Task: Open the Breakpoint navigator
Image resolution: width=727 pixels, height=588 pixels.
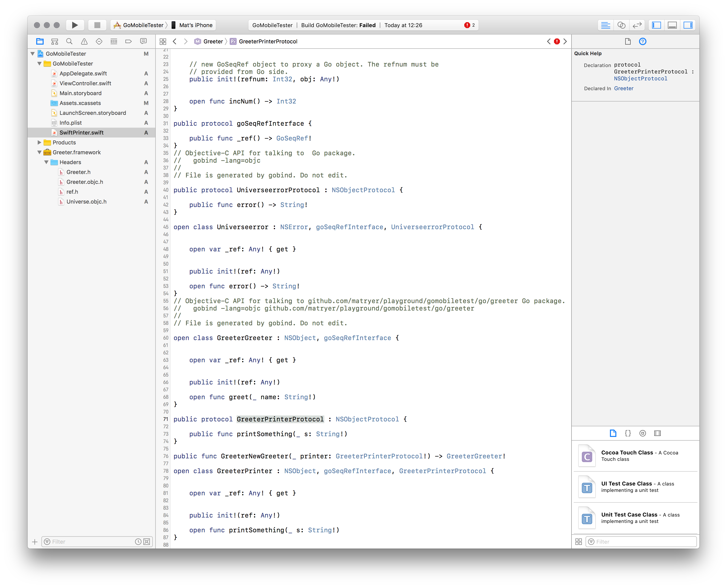Action: 128,41
